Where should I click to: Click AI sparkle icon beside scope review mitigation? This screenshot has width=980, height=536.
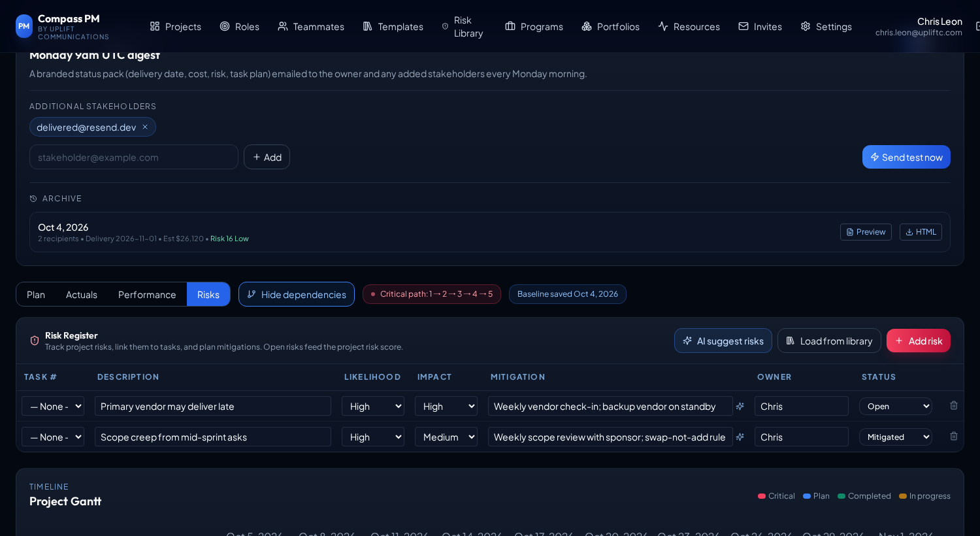[x=740, y=437]
